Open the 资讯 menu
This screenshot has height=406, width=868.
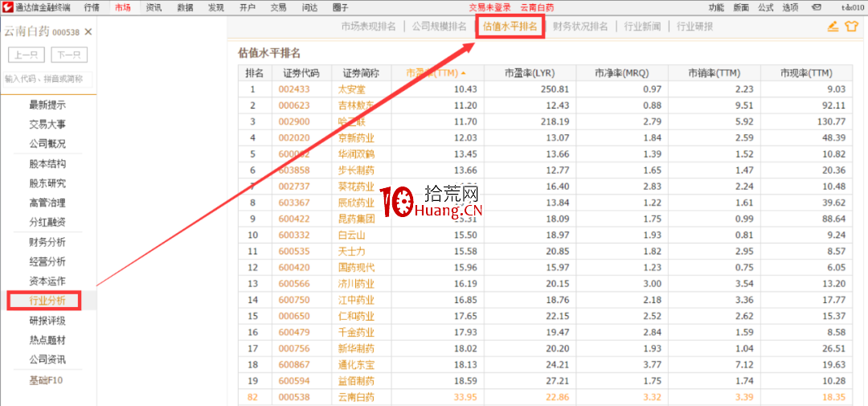click(154, 8)
